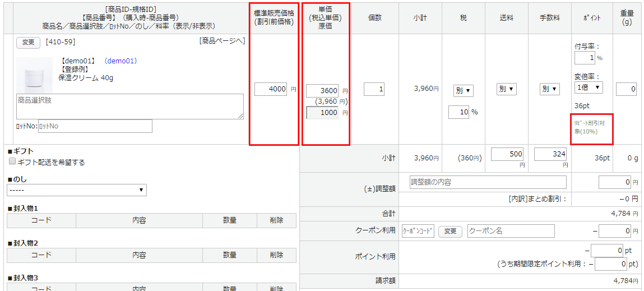Click the 原価 field showing 1000
This screenshot has width=644, height=291.
tap(322, 113)
